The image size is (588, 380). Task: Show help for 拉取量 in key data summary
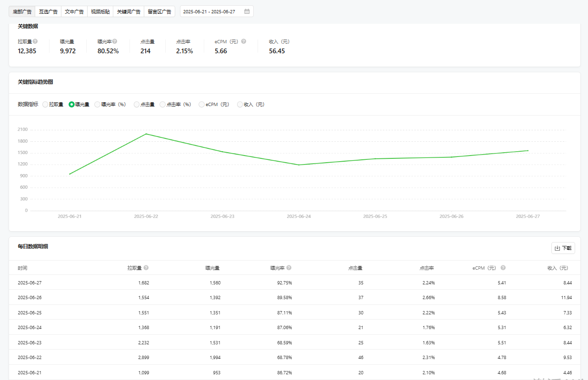point(35,41)
